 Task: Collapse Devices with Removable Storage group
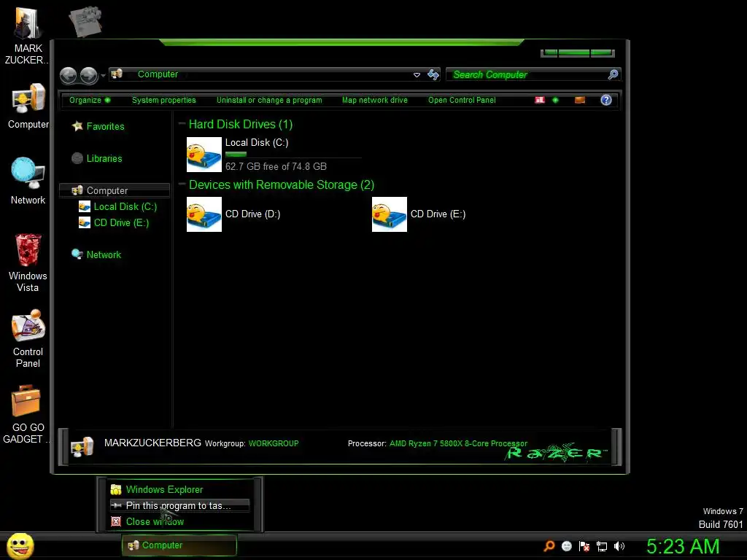coord(182,184)
